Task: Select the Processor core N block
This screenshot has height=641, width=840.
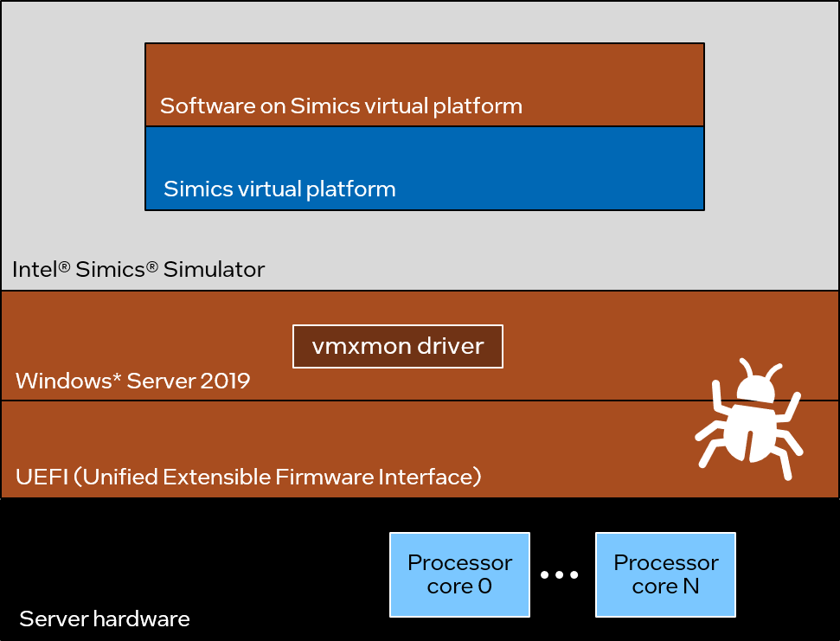Action: point(665,574)
